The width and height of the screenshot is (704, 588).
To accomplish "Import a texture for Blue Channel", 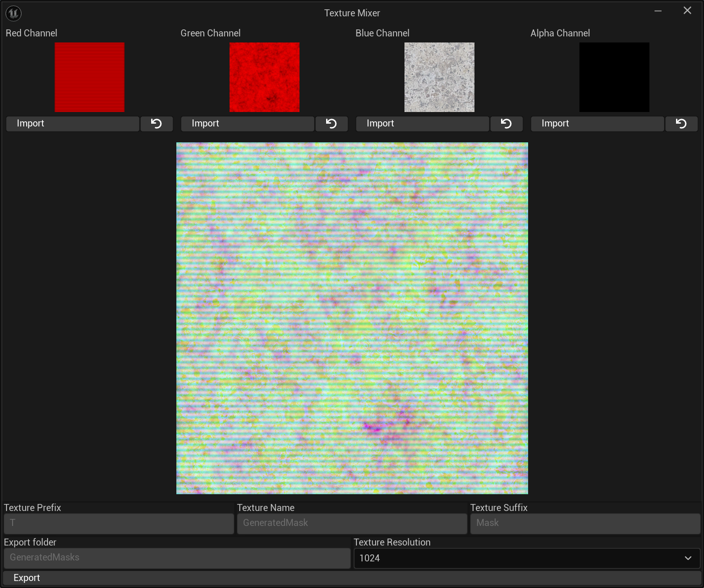I will coord(423,124).
